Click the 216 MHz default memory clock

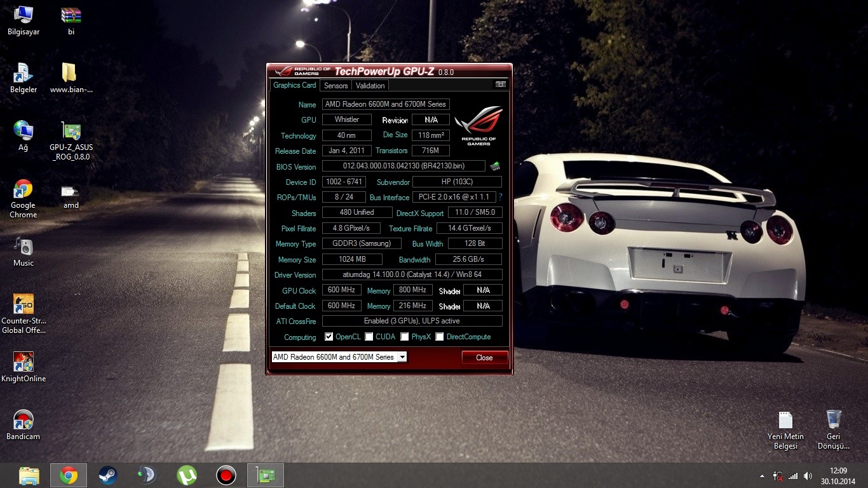[412, 306]
